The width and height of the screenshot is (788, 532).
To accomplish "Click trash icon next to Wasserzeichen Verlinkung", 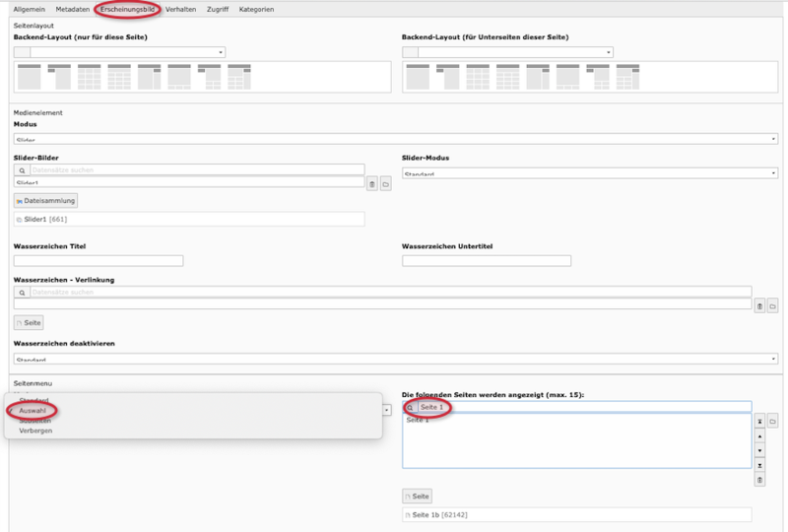I will click(759, 305).
